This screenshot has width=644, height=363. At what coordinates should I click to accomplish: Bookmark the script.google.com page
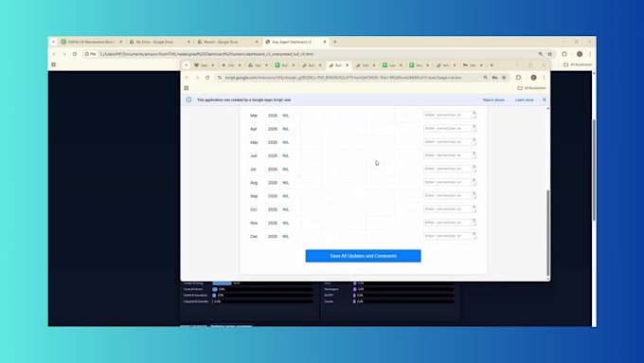click(x=504, y=78)
